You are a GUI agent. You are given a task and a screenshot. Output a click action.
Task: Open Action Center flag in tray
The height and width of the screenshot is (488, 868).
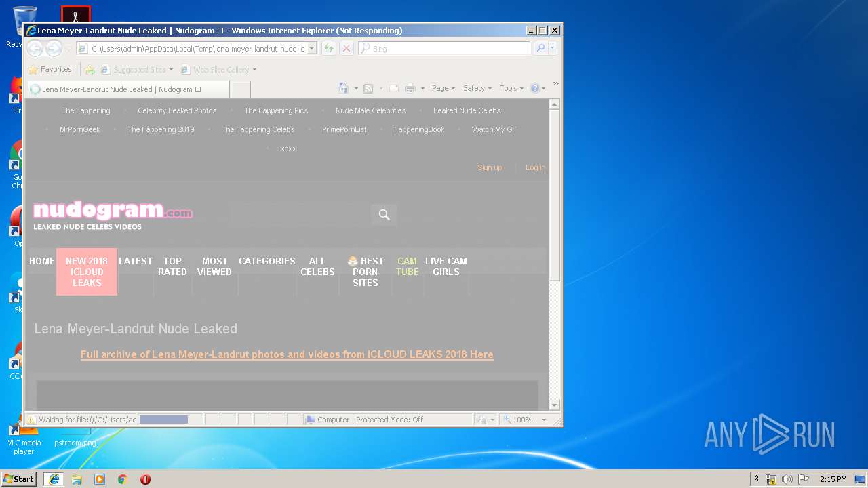pyautogui.click(x=804, y=479)
